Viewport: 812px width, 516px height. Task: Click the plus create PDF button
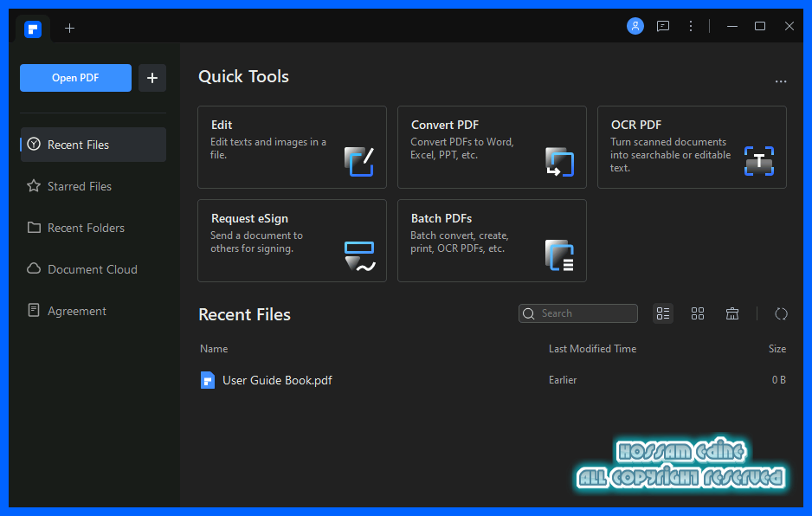(x=152, y=78)
